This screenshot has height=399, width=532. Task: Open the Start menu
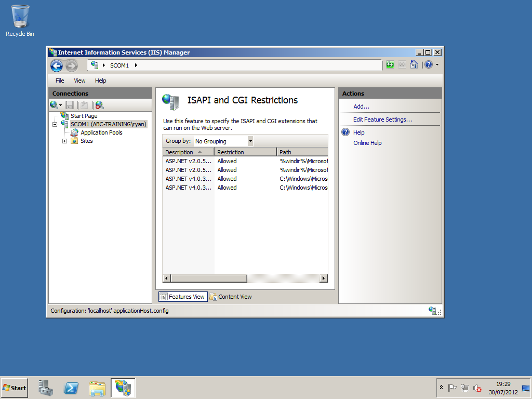(14, 388)
